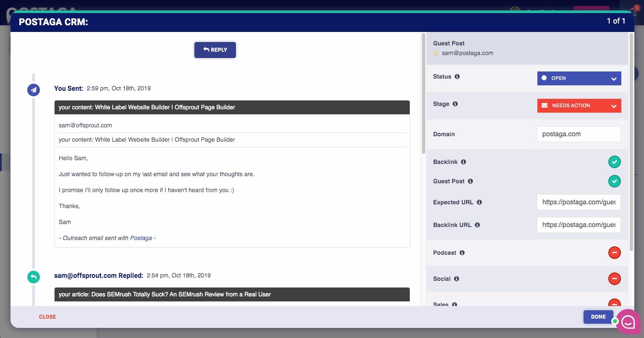Open the Status info tooltip icon
644x338 pixels.
457,77
